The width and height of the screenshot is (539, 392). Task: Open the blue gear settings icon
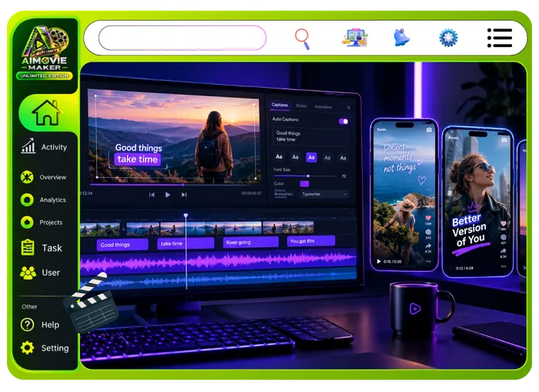pyautogui.click(x=448, y=38)
